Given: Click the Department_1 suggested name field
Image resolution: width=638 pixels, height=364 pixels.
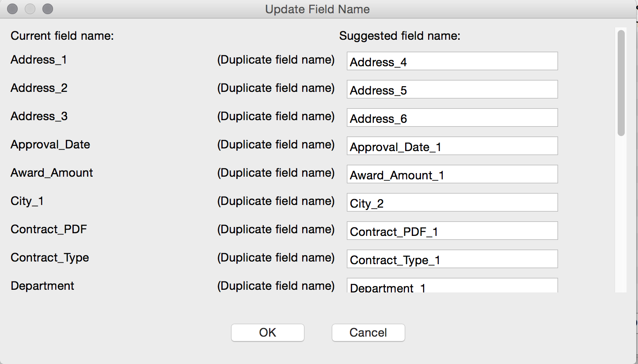Looking at the screenshot, I should (452, 287).
